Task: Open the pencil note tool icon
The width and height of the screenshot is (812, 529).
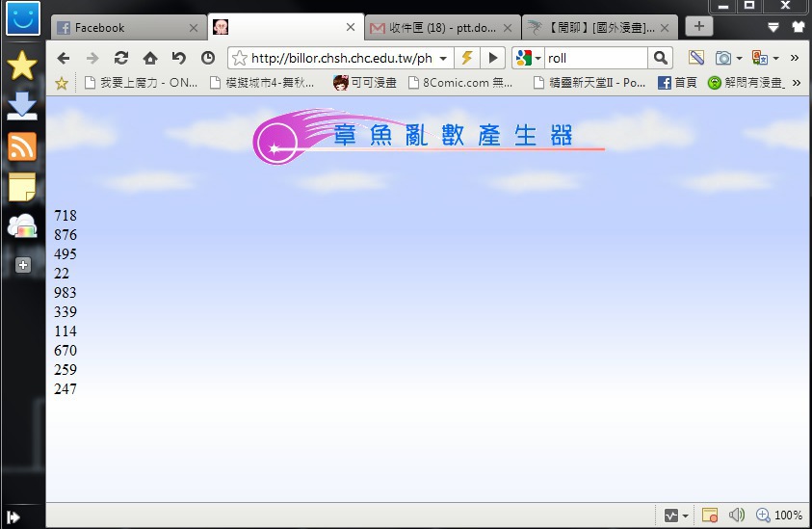Action: pos(696,58)
